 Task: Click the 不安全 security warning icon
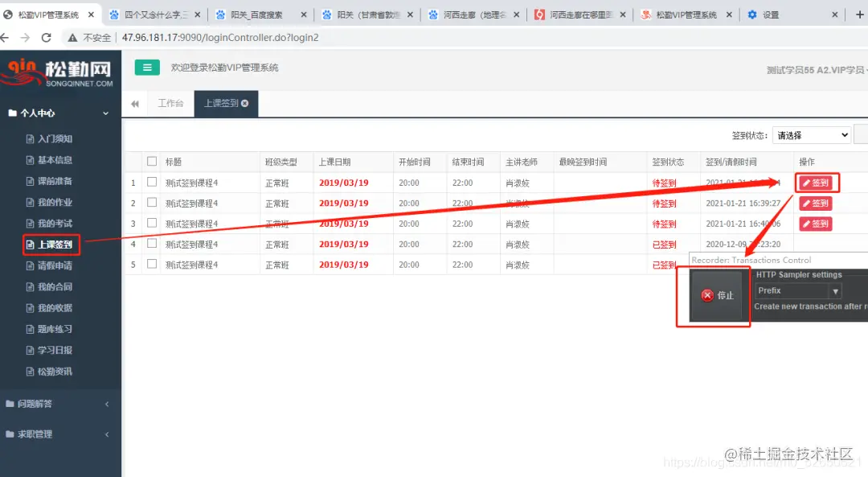(x=72, y=38)
